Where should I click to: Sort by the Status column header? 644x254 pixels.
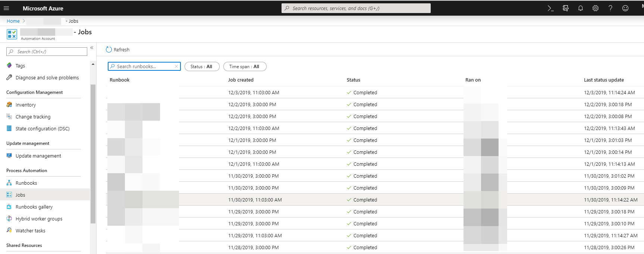click(x=353, y=80)
